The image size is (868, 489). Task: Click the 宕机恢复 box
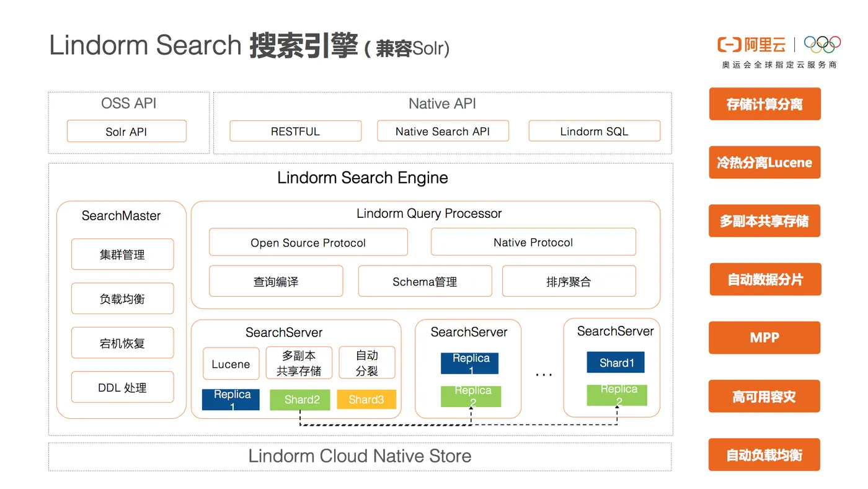122,343
